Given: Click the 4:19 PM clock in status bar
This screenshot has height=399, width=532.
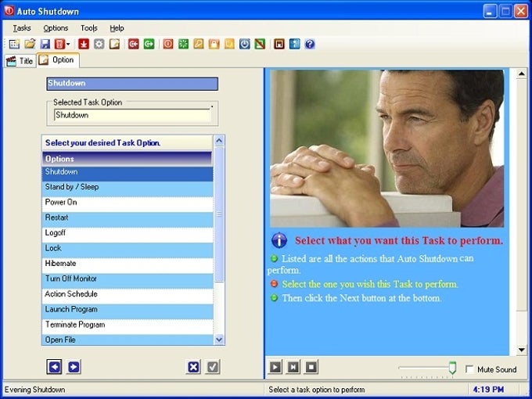Looking at the screenshot, I should 488,389.
